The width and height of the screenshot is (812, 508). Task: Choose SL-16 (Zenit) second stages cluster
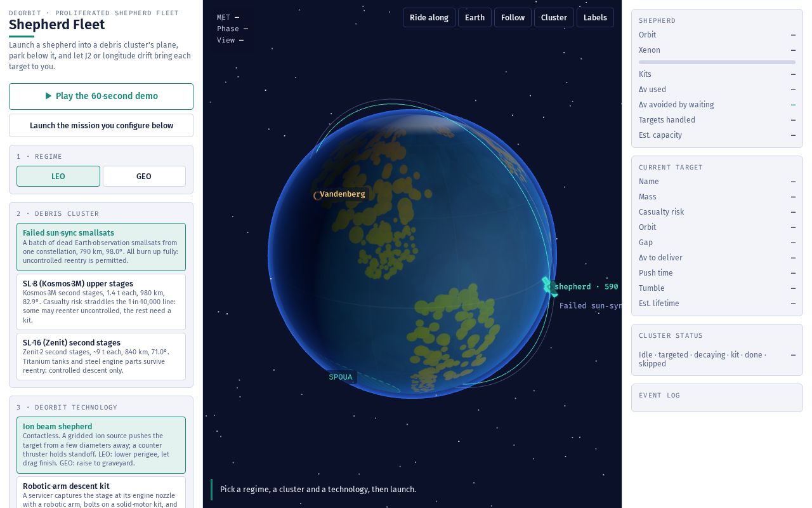click(x=101, y=356)
